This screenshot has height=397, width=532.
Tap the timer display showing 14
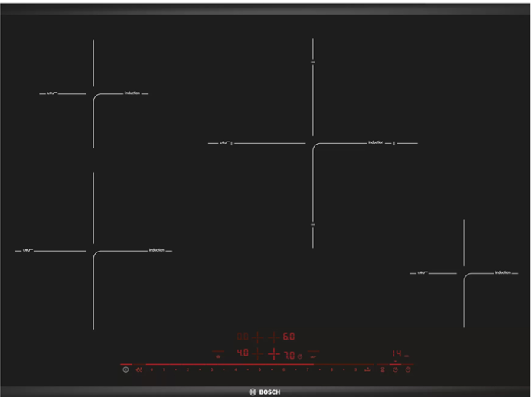(397, 354)
